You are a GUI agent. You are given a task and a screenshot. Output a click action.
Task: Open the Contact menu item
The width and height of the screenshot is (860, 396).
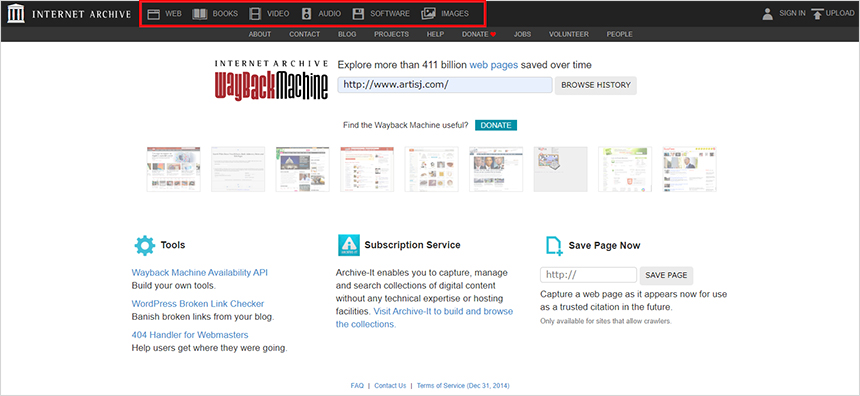pos(304,34)
